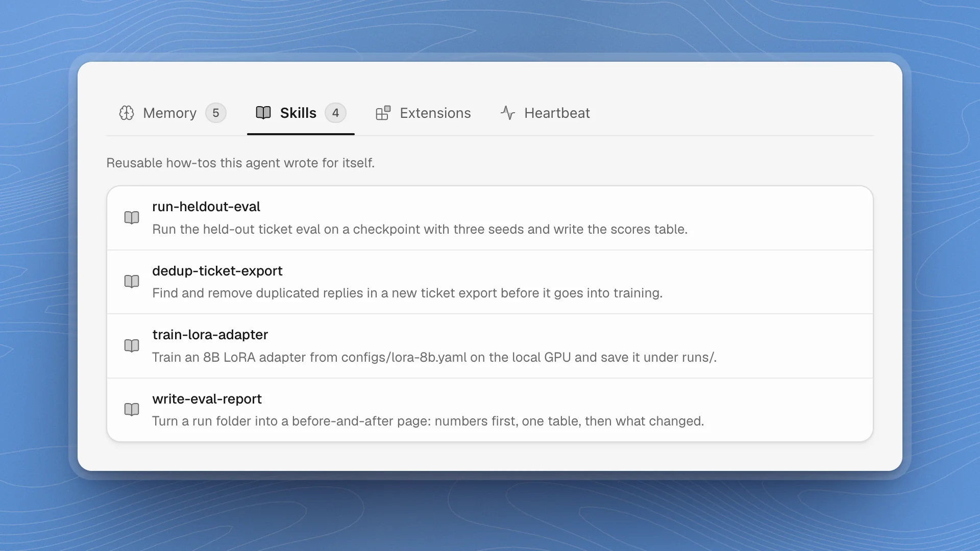Click the Heartbeat pulse line icon
Viewport: 980px width, 551px height.
[508, 113]
